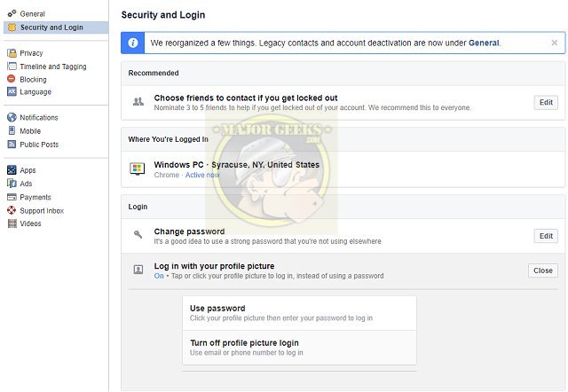Viewport: 568px width, 392px height.
Task: Expand the Windows PC Syracuse session
Action: [343, 169]
